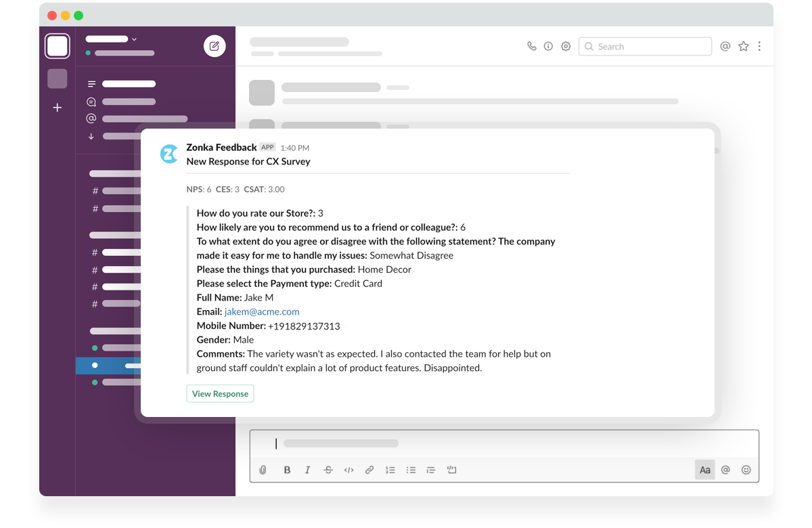Click the emoji picker in message composer
This screenshot has height=528, width=812.
[x=745, y=469]
